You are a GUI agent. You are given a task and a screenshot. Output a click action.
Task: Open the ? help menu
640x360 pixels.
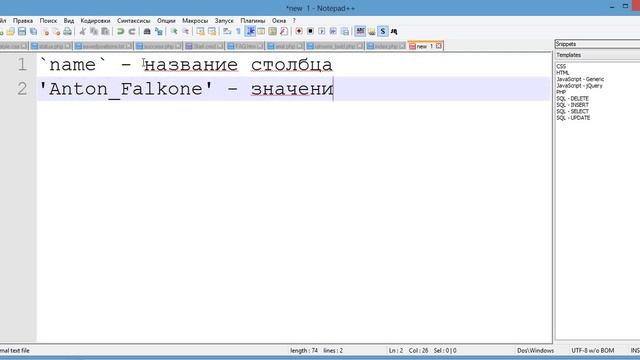click(x=294, y=20)
